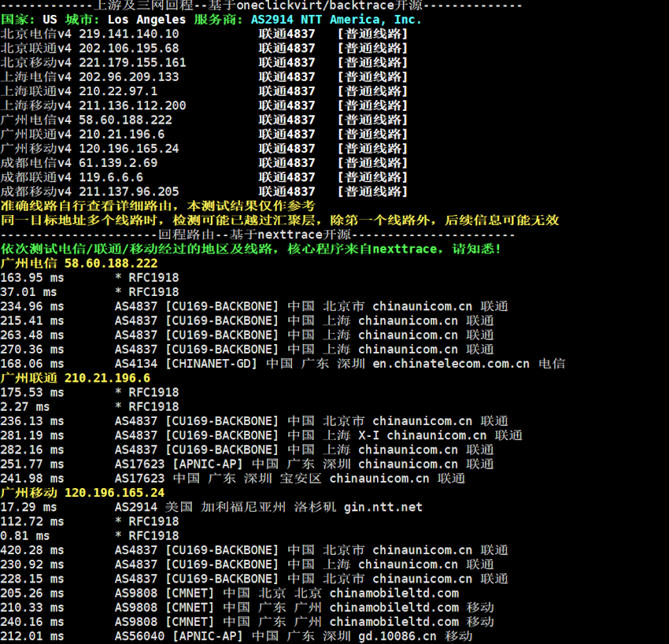Click the IP 210.21.196.6 in the backtrace table

[x=121, y=134]
